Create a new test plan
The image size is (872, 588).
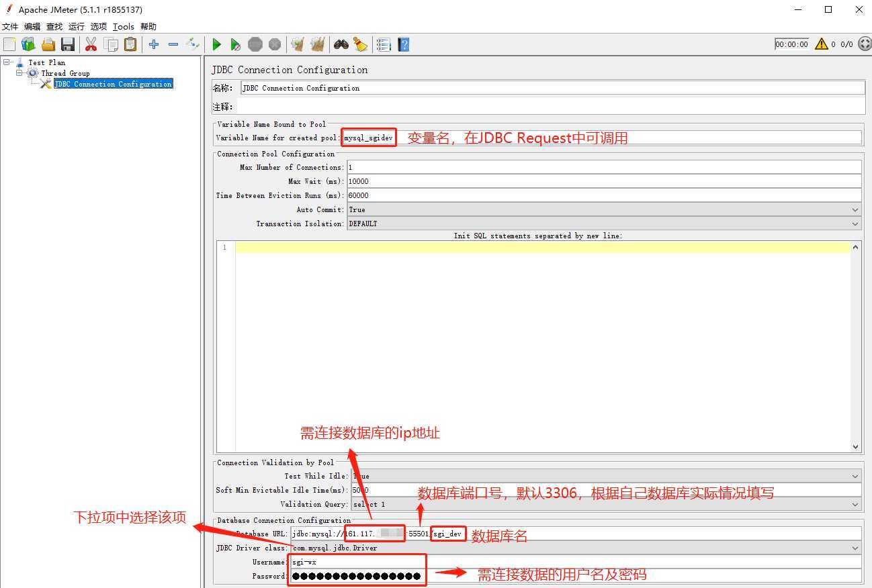[x=9, y=44]
